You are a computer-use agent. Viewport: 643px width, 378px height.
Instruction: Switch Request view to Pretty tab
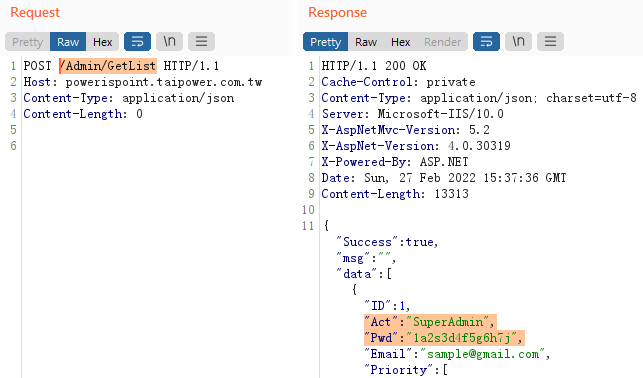pyautogui.click(x=27, y=42)
